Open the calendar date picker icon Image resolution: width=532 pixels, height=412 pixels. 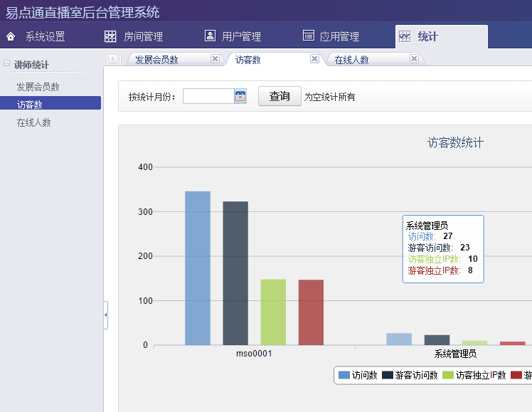click(x=240, y=96)
